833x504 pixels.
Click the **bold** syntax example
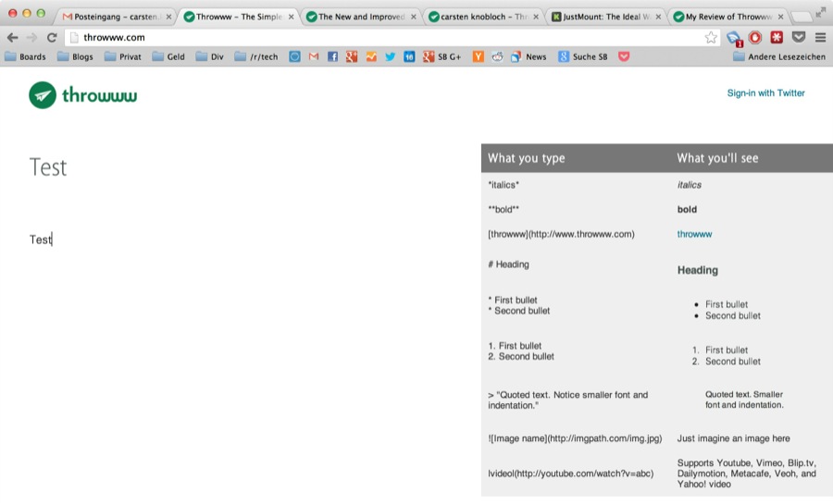[x=504, y=209]
